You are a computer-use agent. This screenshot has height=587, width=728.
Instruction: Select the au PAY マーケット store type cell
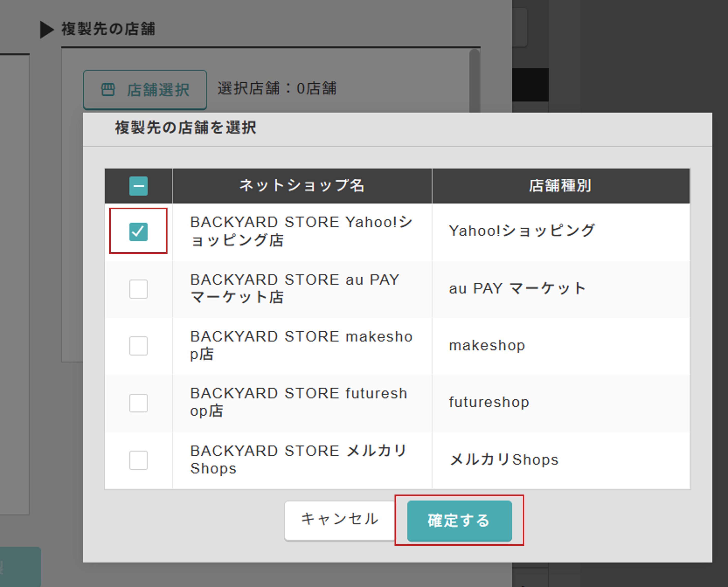click(x=560, y=289)
